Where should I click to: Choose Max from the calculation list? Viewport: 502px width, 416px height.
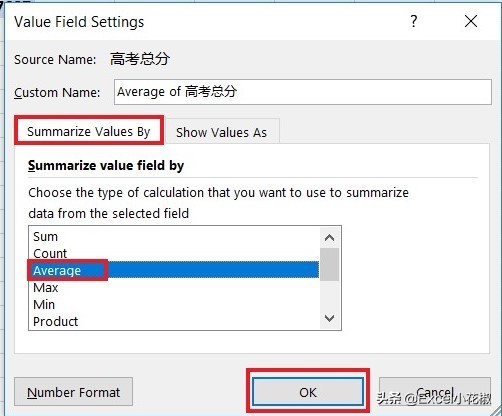[46, 288]
